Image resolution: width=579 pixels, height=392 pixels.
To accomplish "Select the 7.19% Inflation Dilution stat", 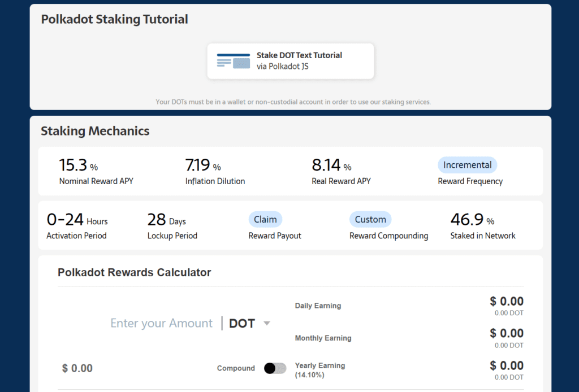I will (x=202, y=165).
